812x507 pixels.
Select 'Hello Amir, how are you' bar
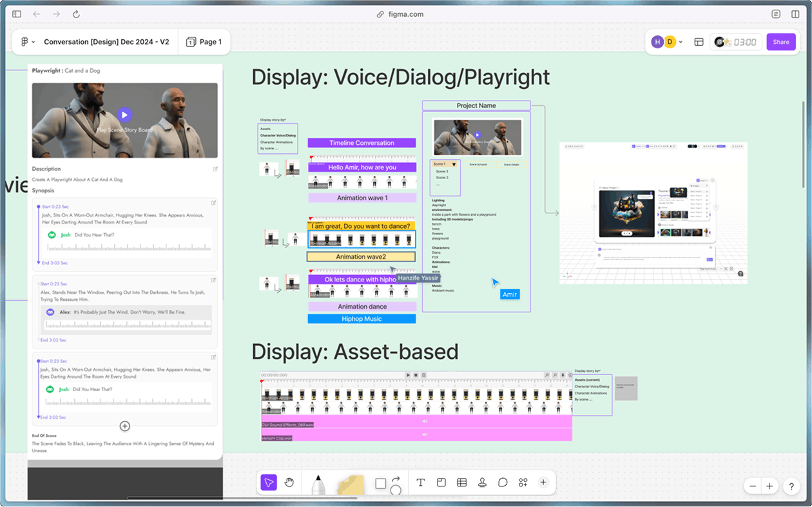pyautogui.click(x=362, y=167)
